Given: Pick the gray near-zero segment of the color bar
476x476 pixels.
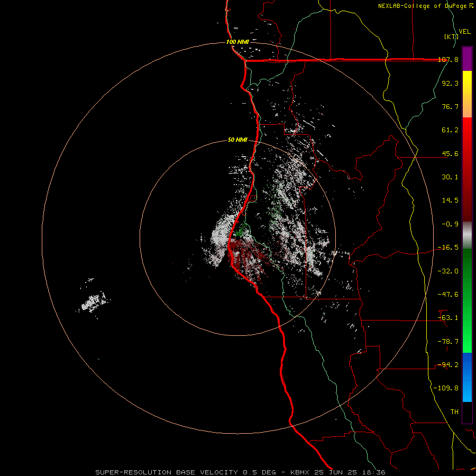Looking at the screenshot, I should click(467, 235).
